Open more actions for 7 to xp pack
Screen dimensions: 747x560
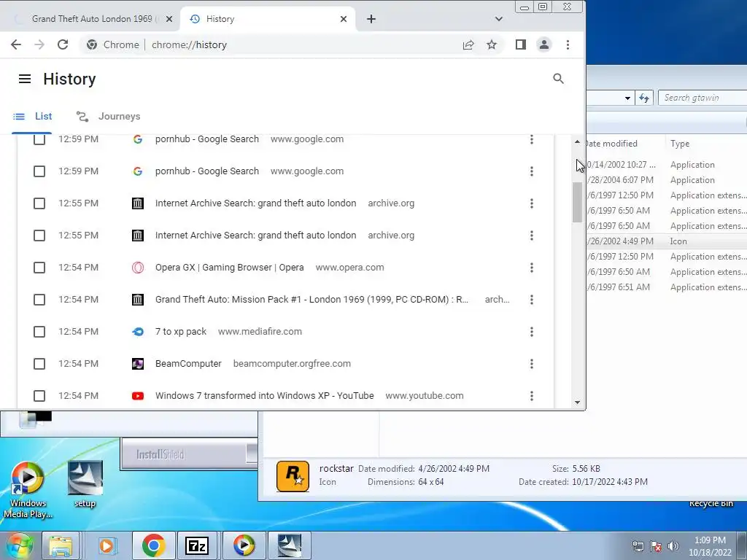[x=532, y=332]
